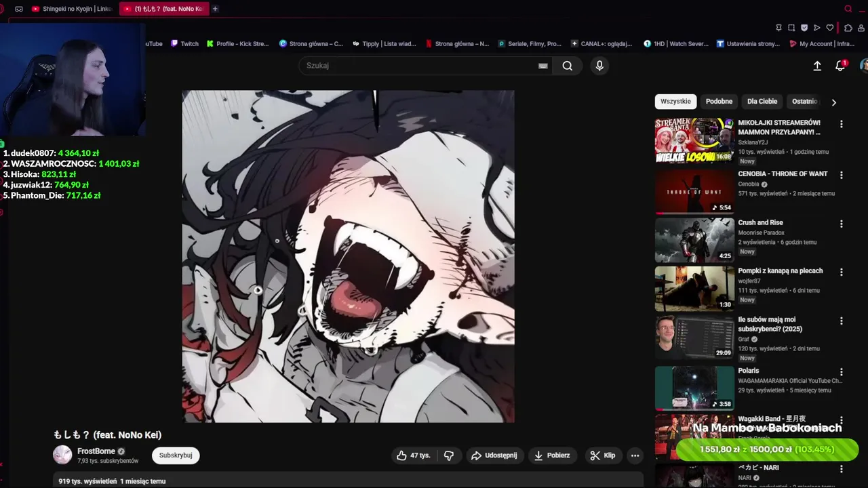Open Tipply | Lista wiad... bookmark
This screenshot has height=488, width=868.
tap(384, 44)
